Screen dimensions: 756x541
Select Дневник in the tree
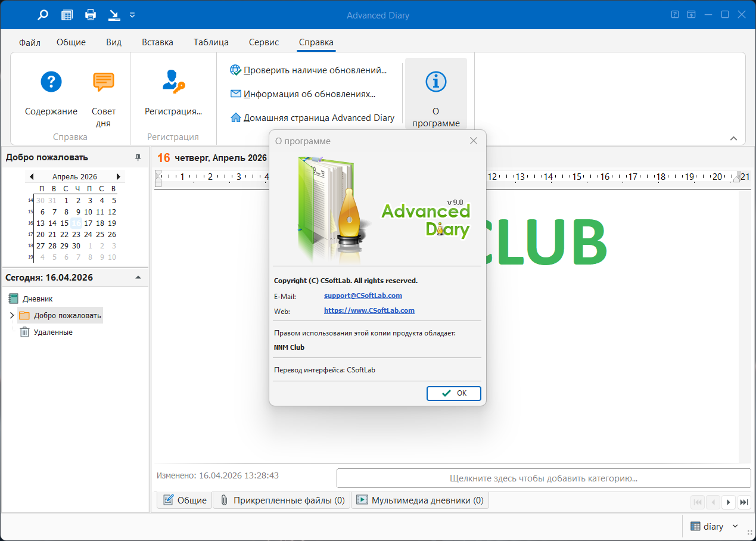(38, 299)
